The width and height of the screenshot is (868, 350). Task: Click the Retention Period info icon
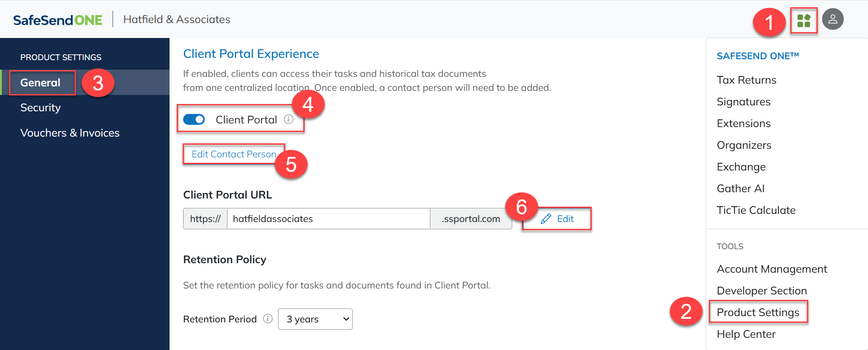pos(268,319)
